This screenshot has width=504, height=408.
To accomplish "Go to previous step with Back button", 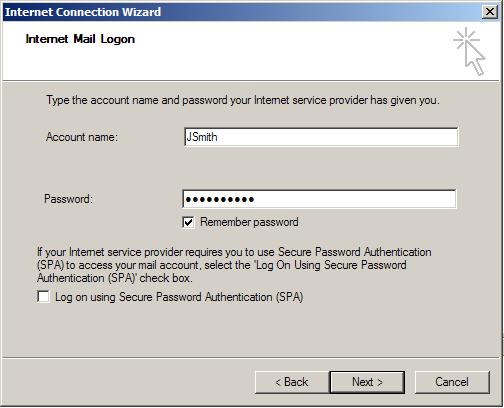I will [292, 382].
